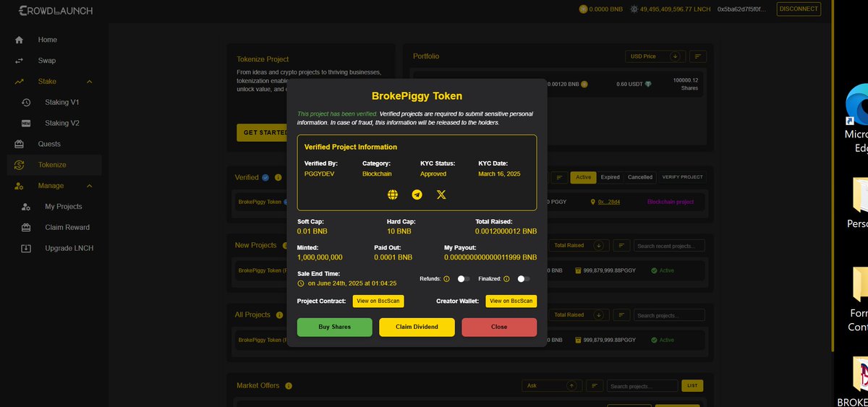This screenshot has height=407, width=868.
Task: Open New Projects Total Raised dropdown
Action: (x=579, y=246)
